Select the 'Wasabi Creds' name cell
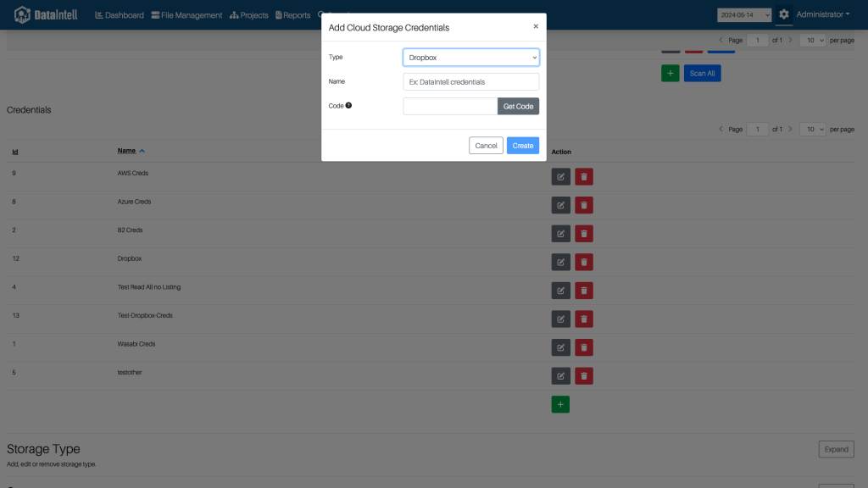The height and width of the screenshot is (488, 868). pos(136,344)
